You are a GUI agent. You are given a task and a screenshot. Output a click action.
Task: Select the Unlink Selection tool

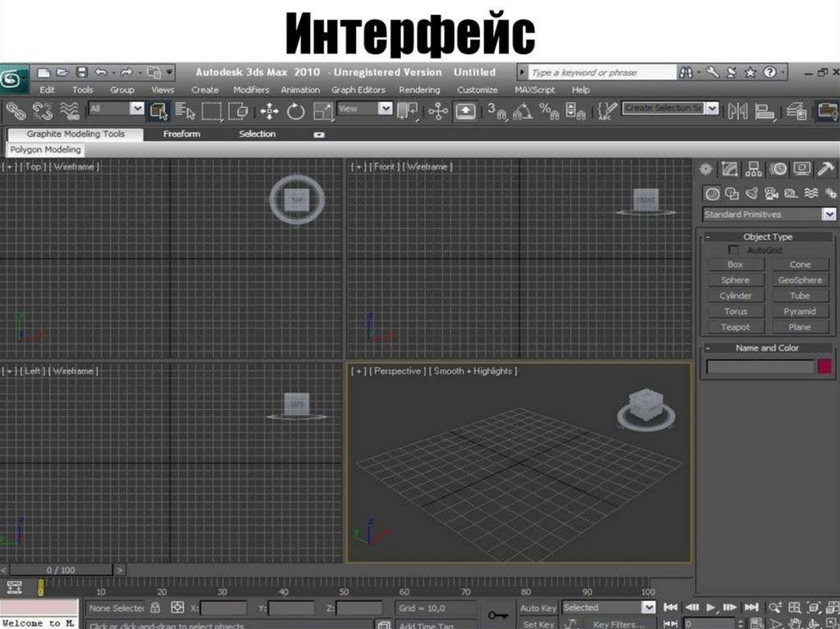(x=43, y=112)
